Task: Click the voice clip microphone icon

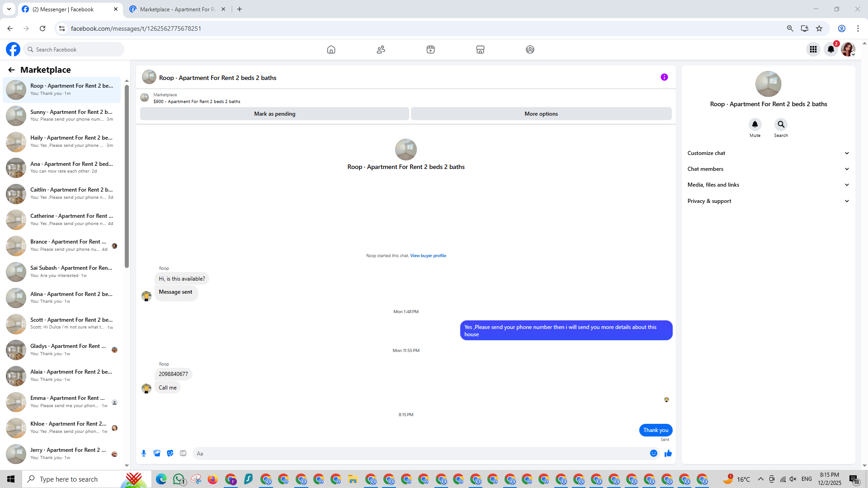Action: click(144, 453)
